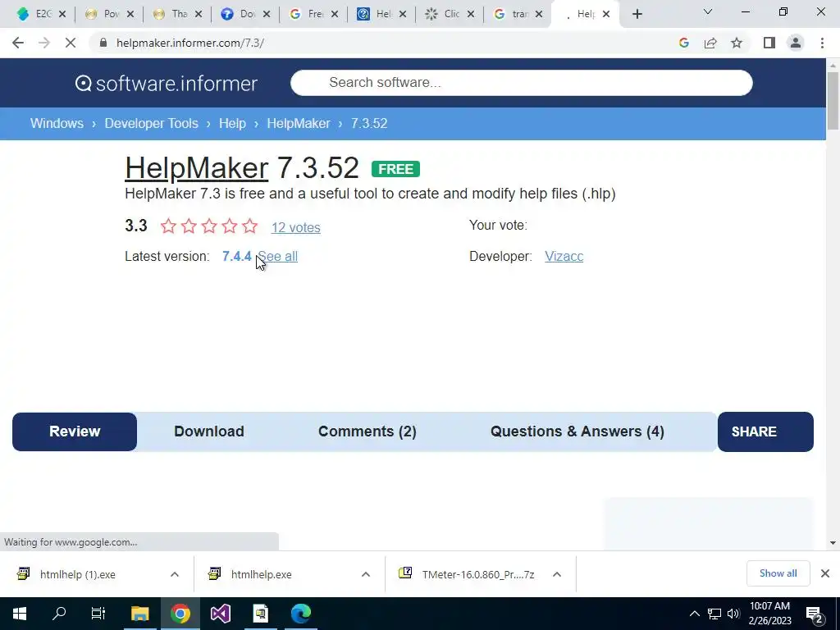Viewport: 840px width, 630px height.
Task: Switch to the Fre Google tab
Action: tap(308, 14)
